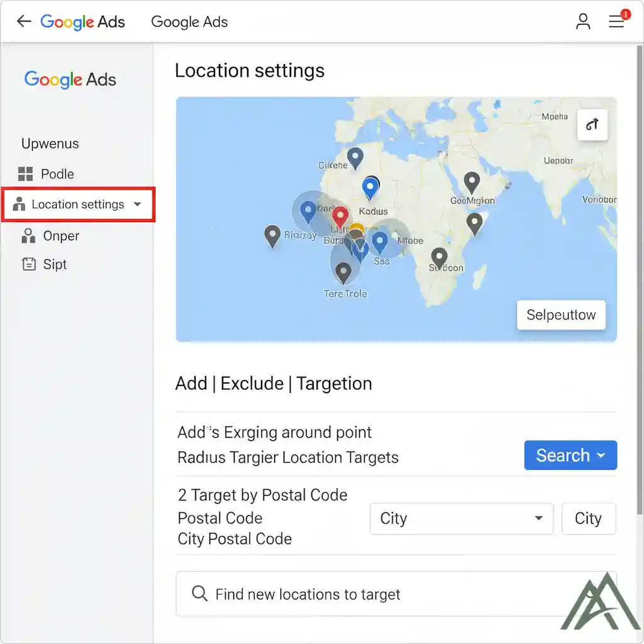Click the Podle grid icon in sidebar
The image size is (644, 644).
25,174
